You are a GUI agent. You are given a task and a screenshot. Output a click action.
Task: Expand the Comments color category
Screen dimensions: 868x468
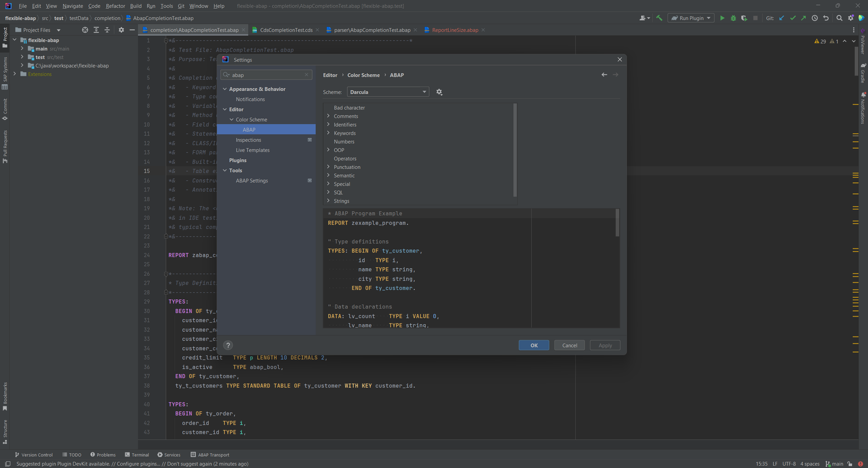coord(328,116)
